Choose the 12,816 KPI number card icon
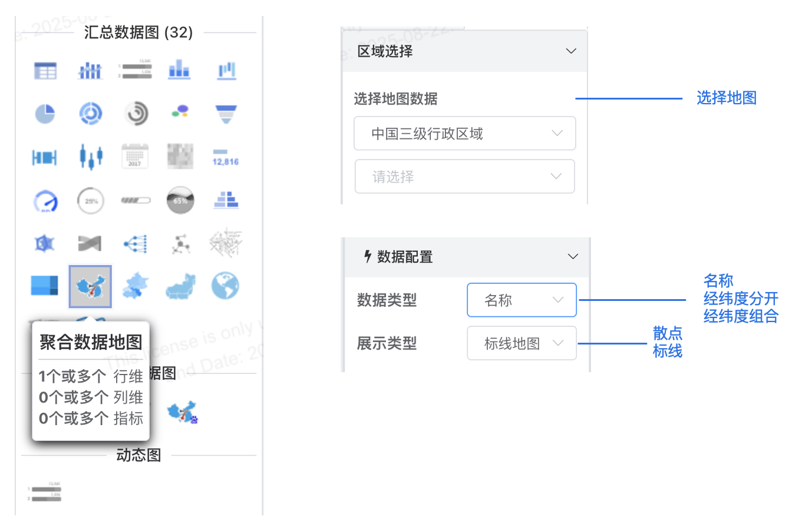Image resolution: width=812 pixels, height=530 pixels. coord(226,157)
